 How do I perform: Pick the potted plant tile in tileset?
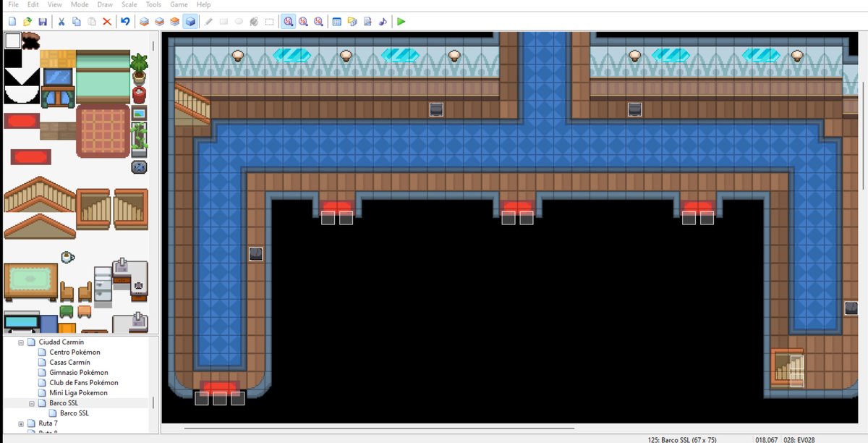tap(139, 68)
